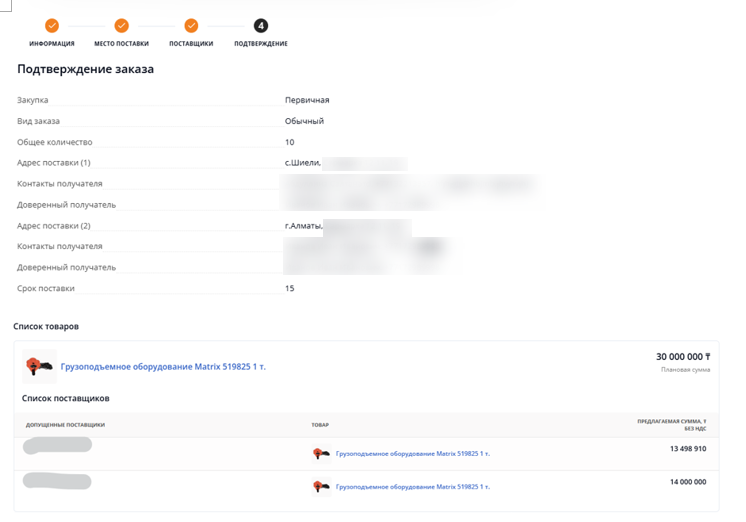The width and height of the screenshot is (746, 522).
Task: Open the Matrix 519825 link in second supplier row
Action: pos(412,487)
